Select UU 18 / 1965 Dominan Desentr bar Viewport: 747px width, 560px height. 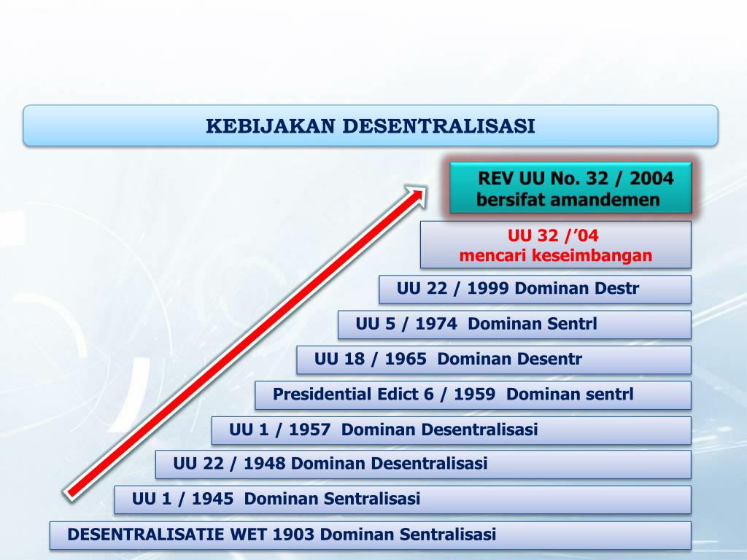coord(494,360)
